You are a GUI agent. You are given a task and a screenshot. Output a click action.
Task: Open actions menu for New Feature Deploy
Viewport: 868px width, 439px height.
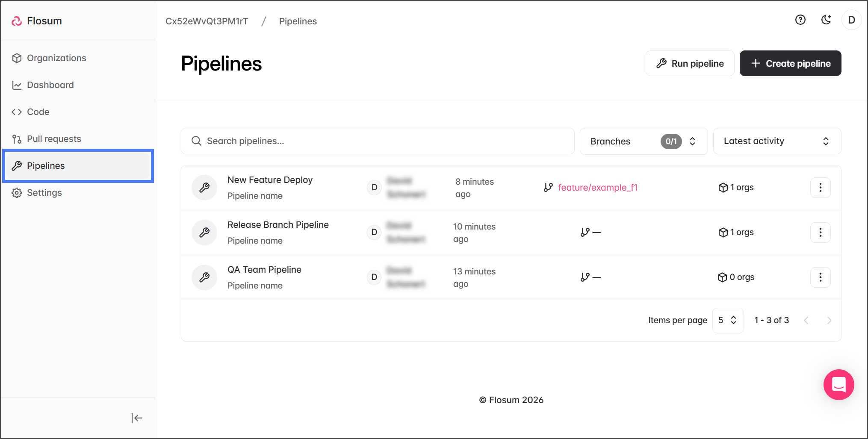(820, 188)
